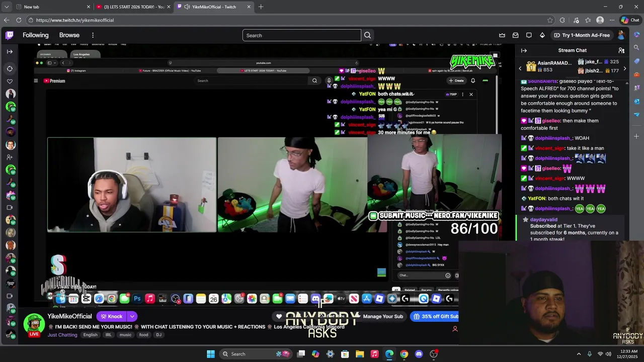Open a new browser tab with plus
The width and height of the screenshot is (644, 362).
(261, 7)
